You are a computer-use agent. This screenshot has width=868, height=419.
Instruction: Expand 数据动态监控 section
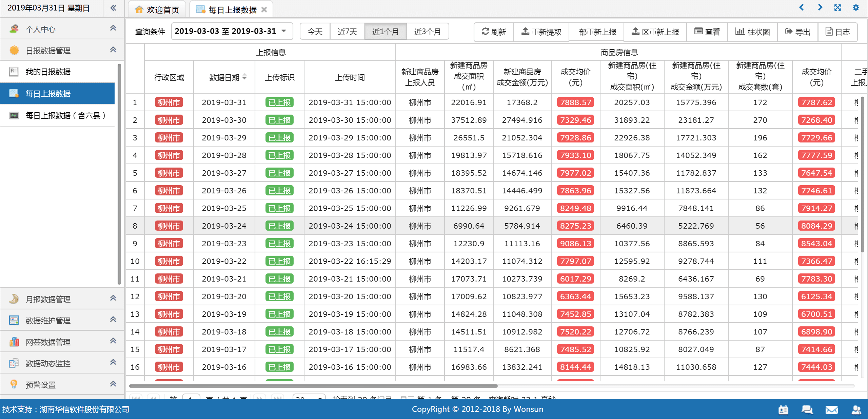pyautogui.click(x=62, y=363)
